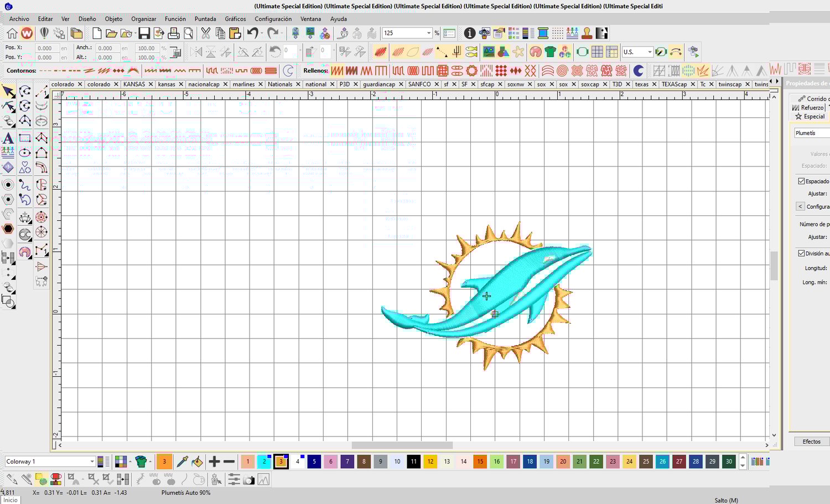This screenshot has width=830, height=504.
Task: Switch to the TEXAScap design tab
Action: [674, 84]
